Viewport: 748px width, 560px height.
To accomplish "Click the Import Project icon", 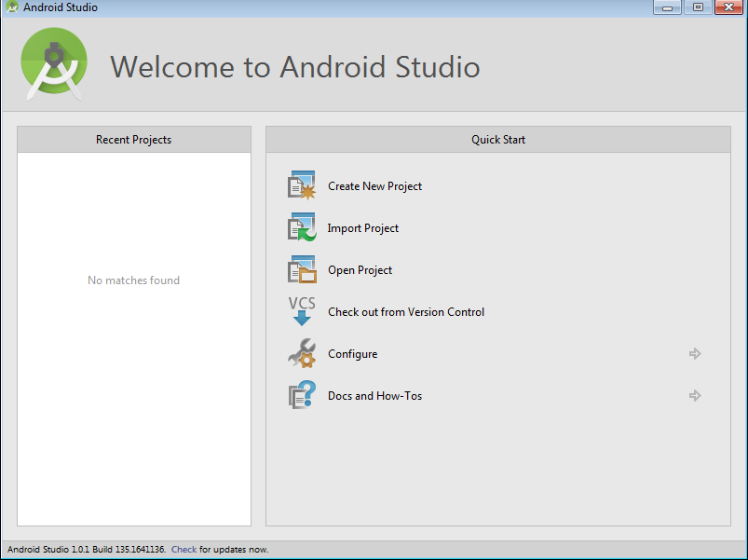I will pyautogui.click(x=302, y=227).
